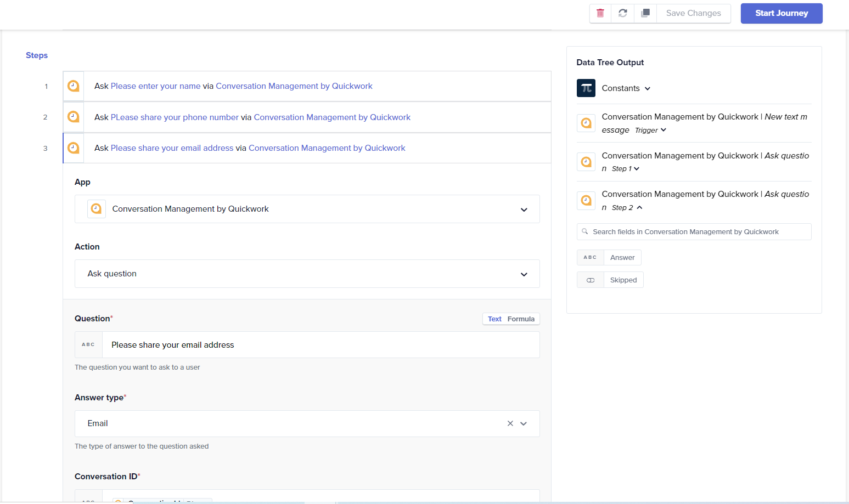849x504 pixels.
Task: Click the step 3 Conversation Management icon
Action: click(74, 148)
